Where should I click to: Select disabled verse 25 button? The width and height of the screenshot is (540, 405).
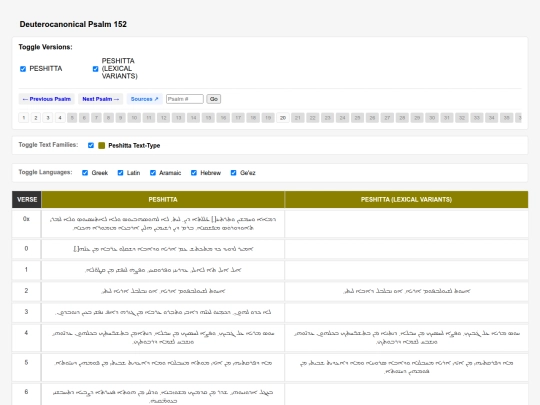[x=357, y=118]
